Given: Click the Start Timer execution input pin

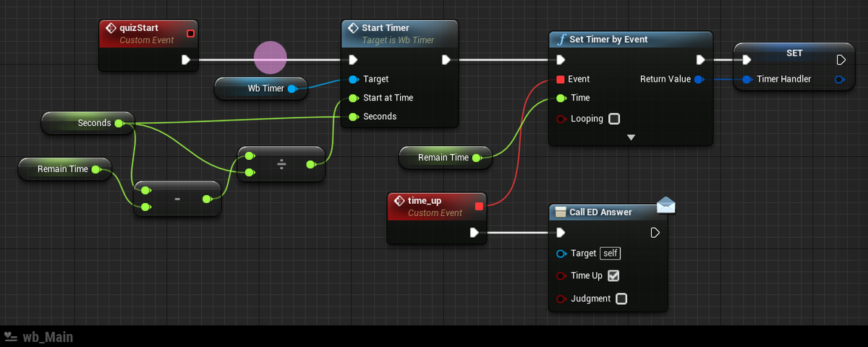Looking at the screenshot, I should (x=352, y=60).
